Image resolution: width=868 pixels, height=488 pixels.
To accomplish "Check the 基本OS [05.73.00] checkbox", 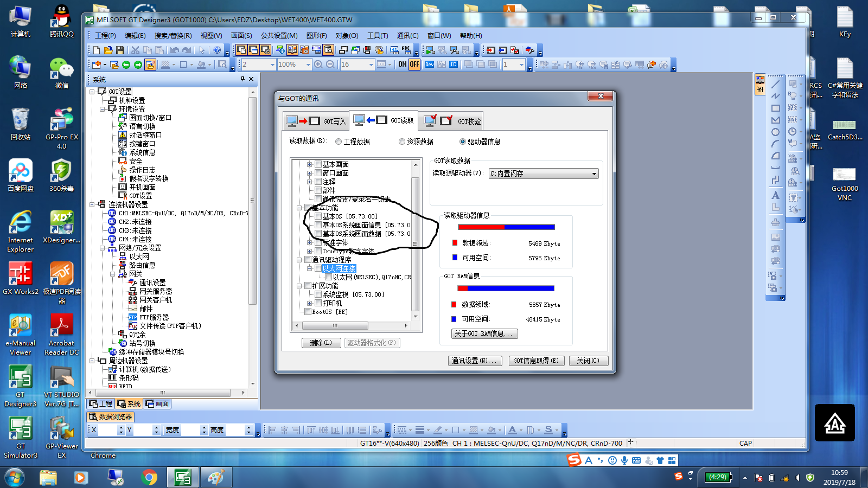I will click(318, 216).
